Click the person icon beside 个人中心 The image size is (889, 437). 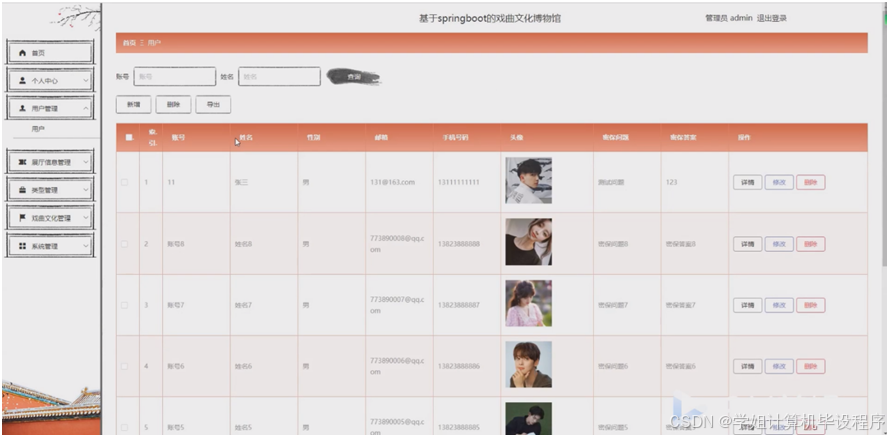pos(23,80)
